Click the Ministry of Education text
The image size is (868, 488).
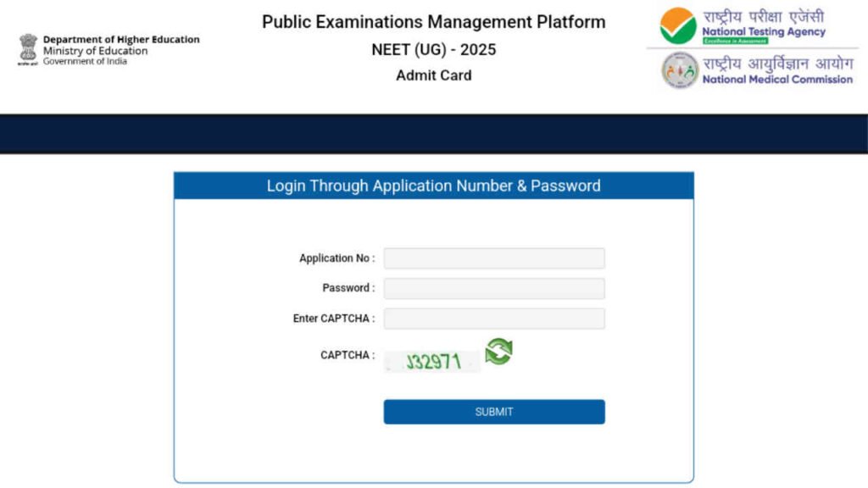(x=93, y=51)
